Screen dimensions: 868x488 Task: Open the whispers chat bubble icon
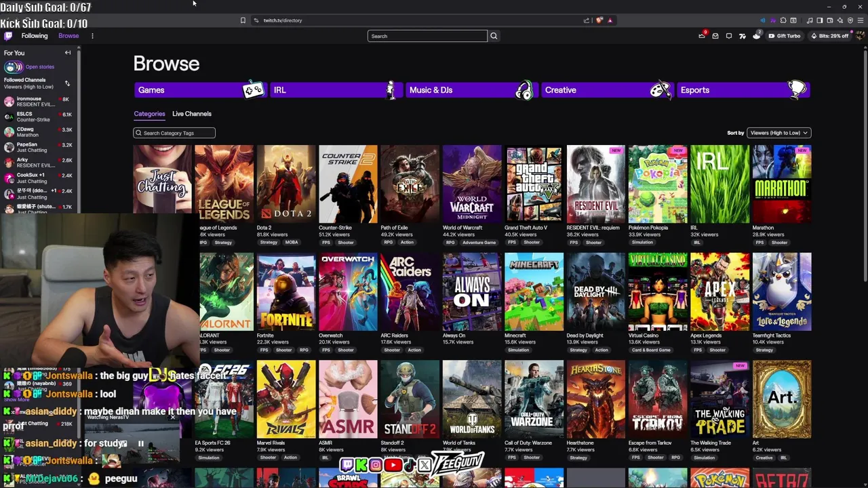click(x=729, y=36)
